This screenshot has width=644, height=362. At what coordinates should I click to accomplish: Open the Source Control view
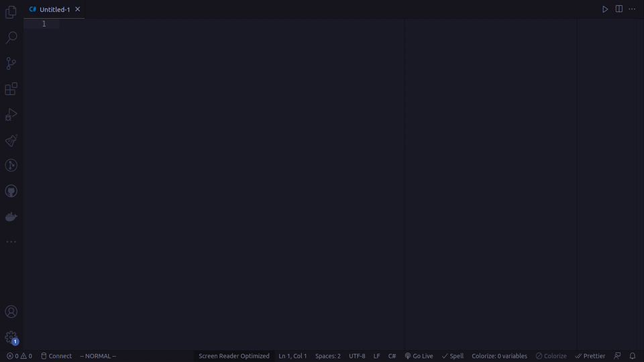click(11, 63)
